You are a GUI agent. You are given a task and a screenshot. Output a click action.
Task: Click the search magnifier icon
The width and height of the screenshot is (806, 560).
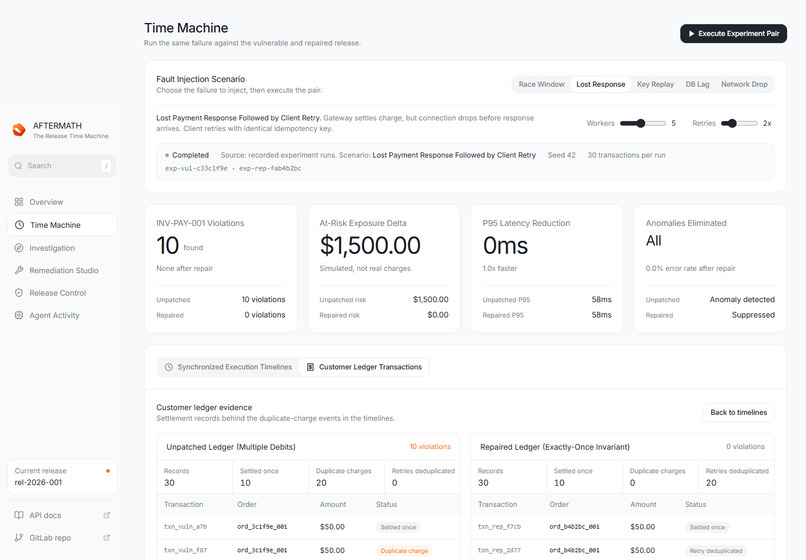[x=19, y=166]
